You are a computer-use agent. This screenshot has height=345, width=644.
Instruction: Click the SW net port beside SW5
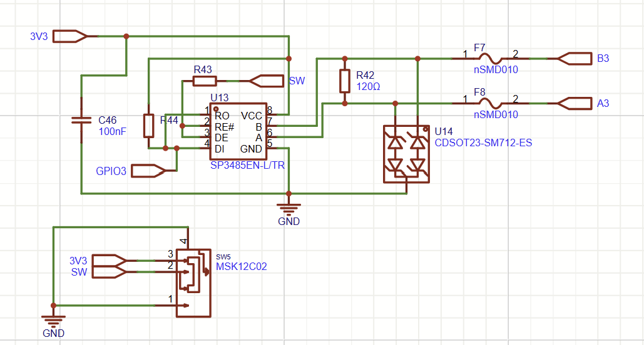(x=110, y=272)
